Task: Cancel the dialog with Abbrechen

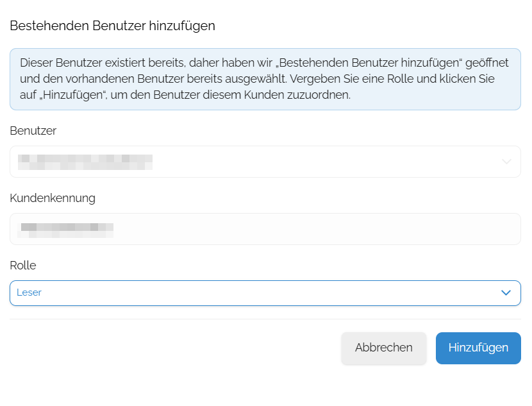Action: click(384, 348)
